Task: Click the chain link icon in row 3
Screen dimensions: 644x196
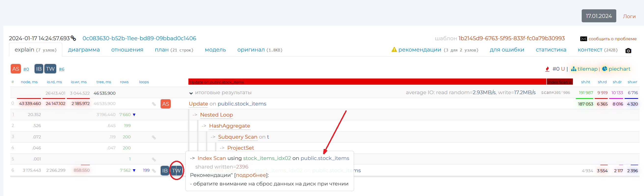Action: coord(154,137)
